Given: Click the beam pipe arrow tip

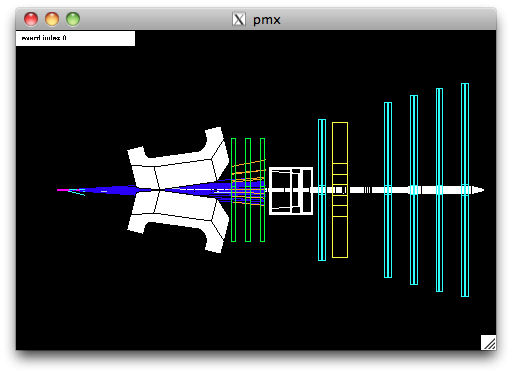Looking at the screenshot, I should click(x=479, y=190).
